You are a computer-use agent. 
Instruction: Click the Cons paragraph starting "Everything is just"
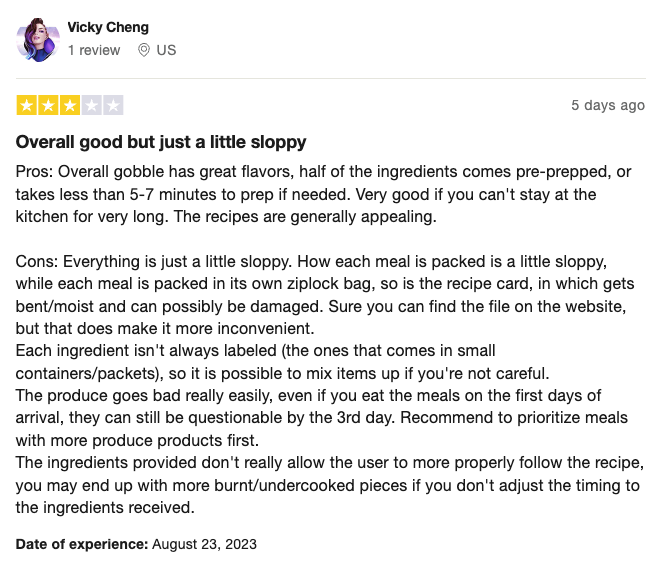(325, 295)
